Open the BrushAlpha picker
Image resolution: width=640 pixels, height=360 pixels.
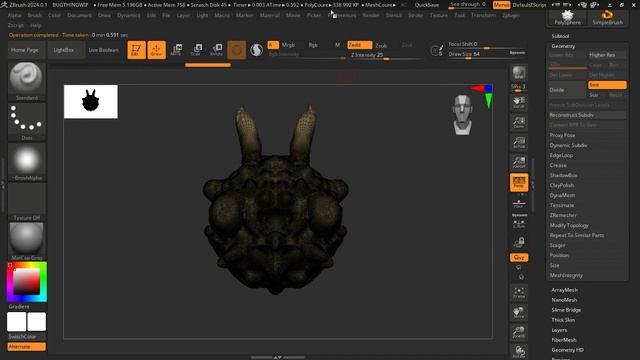tap(27, 162)
